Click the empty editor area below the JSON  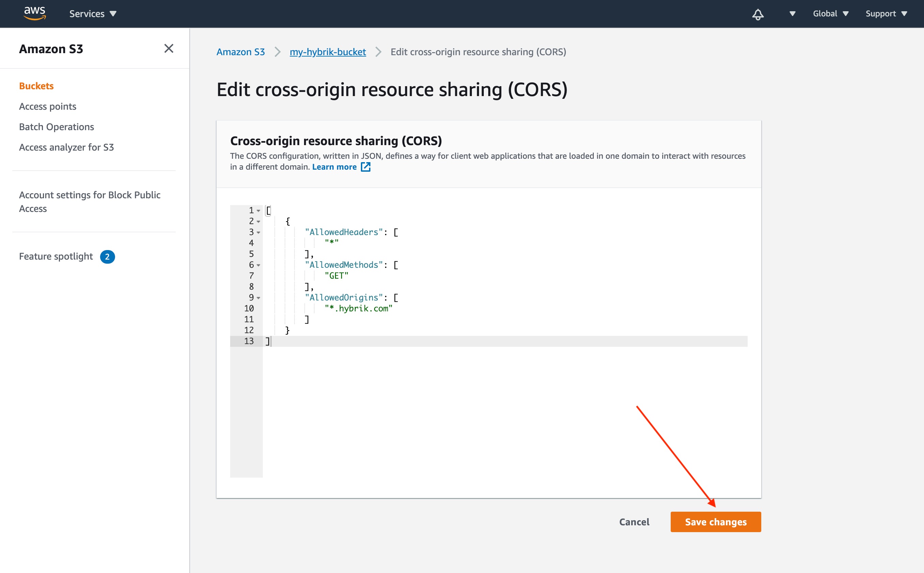point(505,412)
